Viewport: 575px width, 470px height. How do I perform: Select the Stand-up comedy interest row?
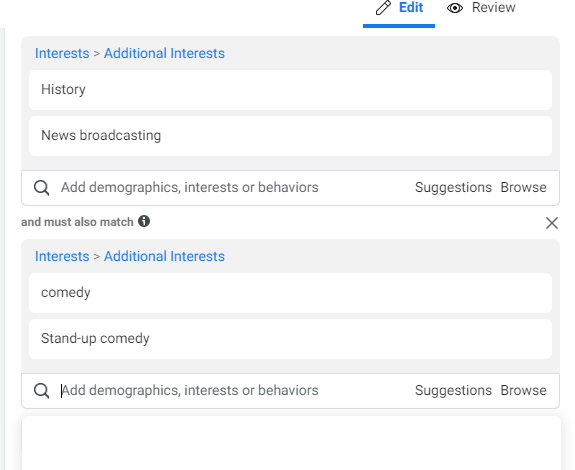290,339
